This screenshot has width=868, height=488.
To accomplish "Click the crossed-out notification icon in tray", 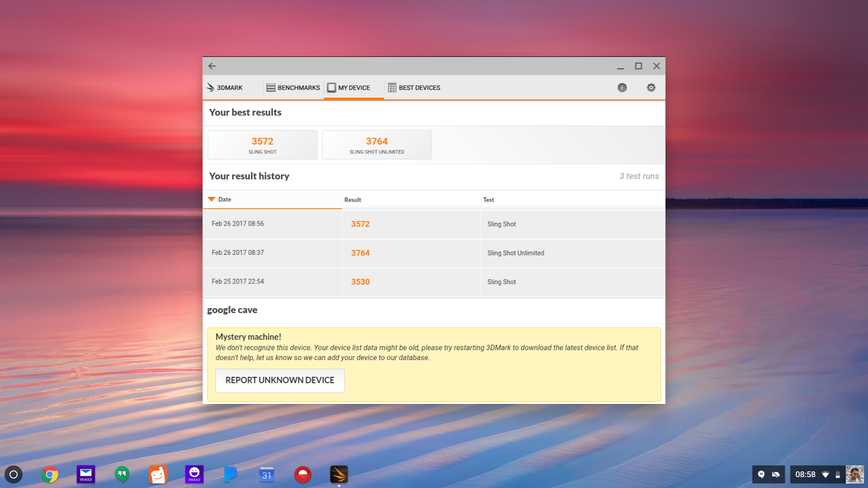I will point(776,474).
